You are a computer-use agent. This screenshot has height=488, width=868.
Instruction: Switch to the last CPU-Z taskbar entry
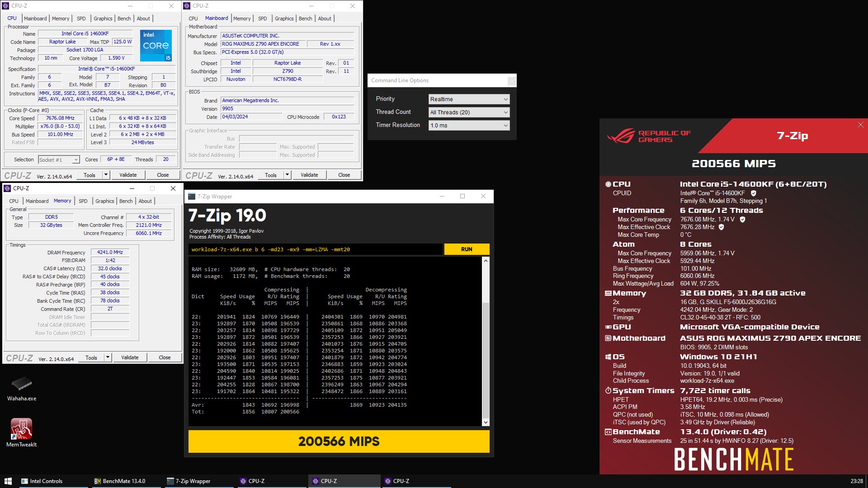coord(416,481)
